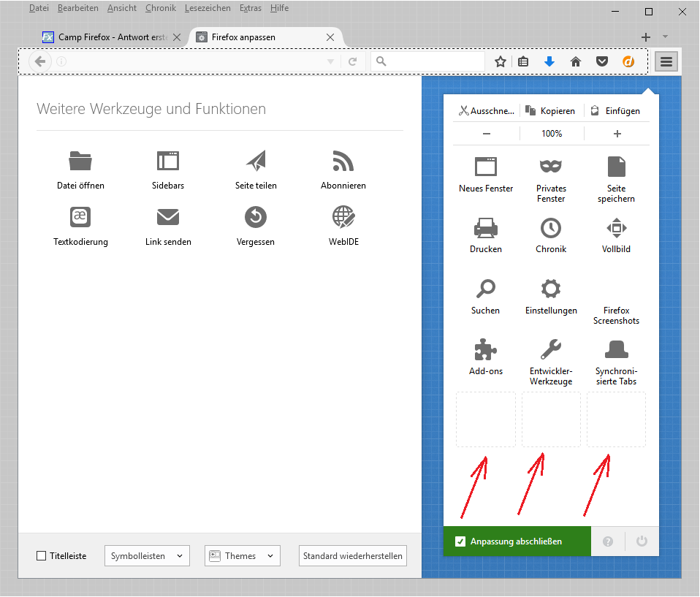
Task: Select the Drucken printer icon
Action: click(486, 228)
